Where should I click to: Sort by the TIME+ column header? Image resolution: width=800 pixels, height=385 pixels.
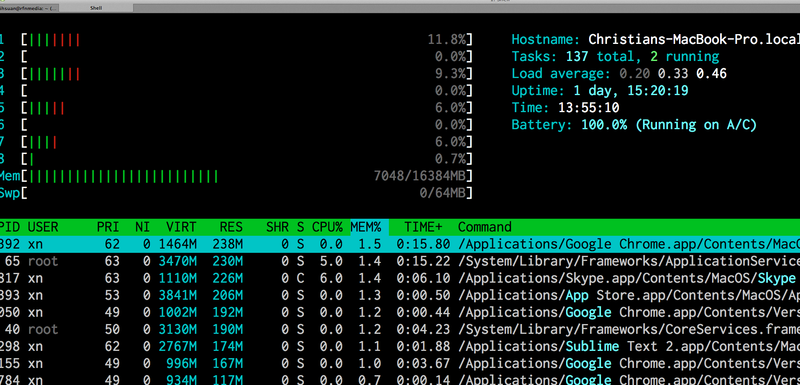[423, 227]
